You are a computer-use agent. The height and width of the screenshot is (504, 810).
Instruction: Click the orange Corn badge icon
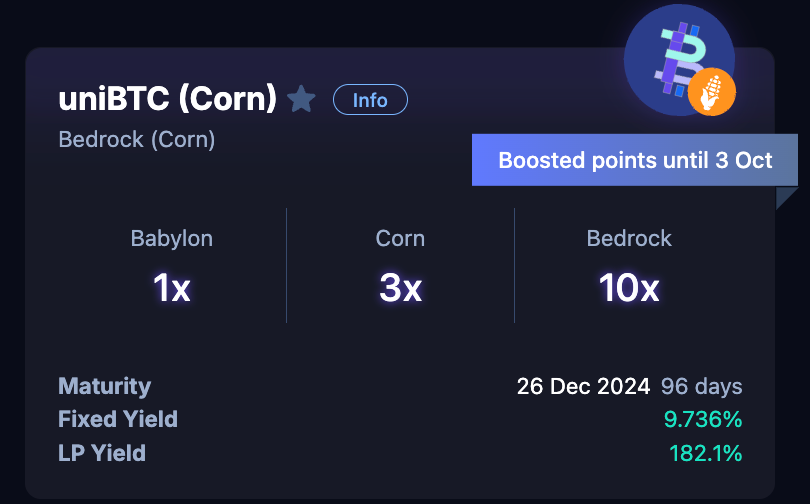tap(712, 92)
